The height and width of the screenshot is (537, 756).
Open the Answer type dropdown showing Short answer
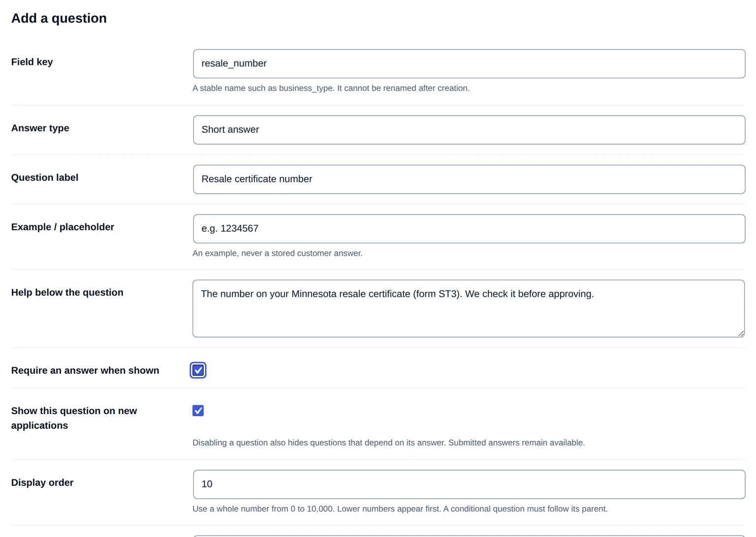coord(469,130)
